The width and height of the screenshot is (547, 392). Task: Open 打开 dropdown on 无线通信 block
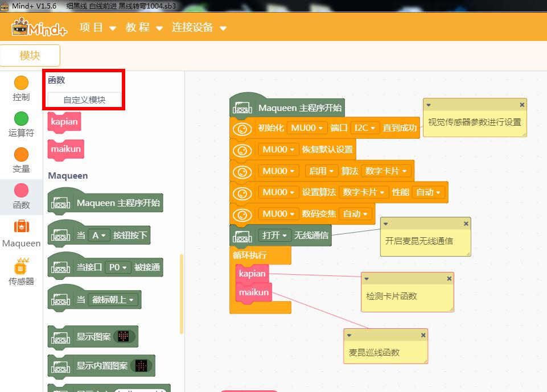pyautogui.click(x=274, y=236)
